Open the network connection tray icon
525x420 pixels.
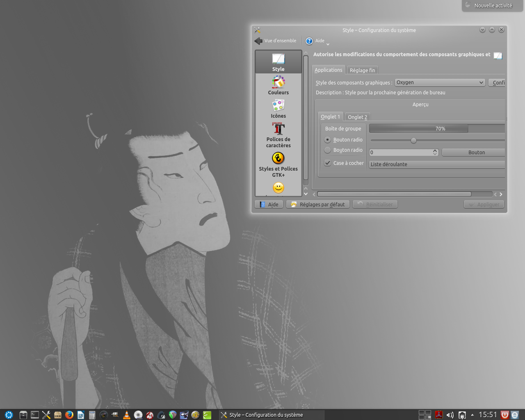point(462,415)
